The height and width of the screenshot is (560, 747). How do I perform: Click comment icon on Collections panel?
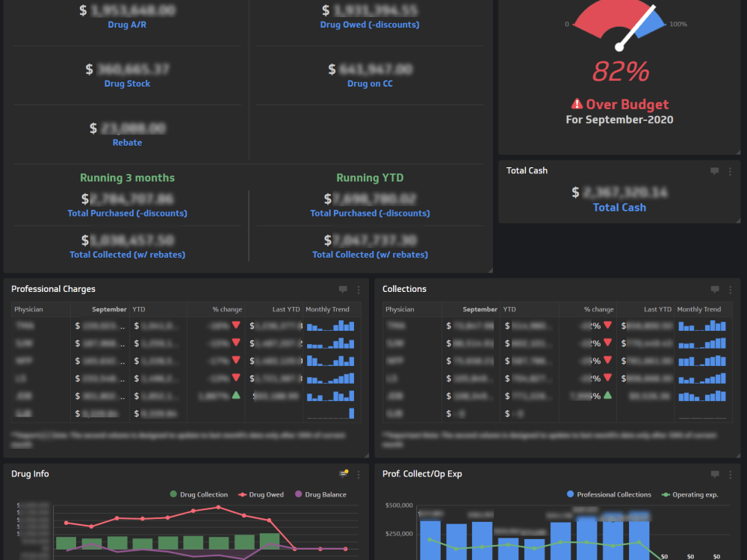click(x=714, y=290)
